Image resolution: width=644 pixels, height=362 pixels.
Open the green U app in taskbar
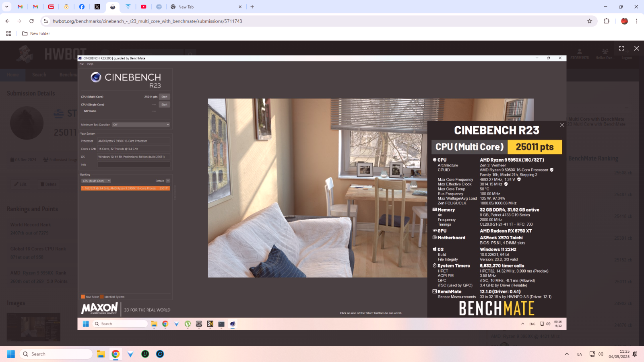[145, 354]
